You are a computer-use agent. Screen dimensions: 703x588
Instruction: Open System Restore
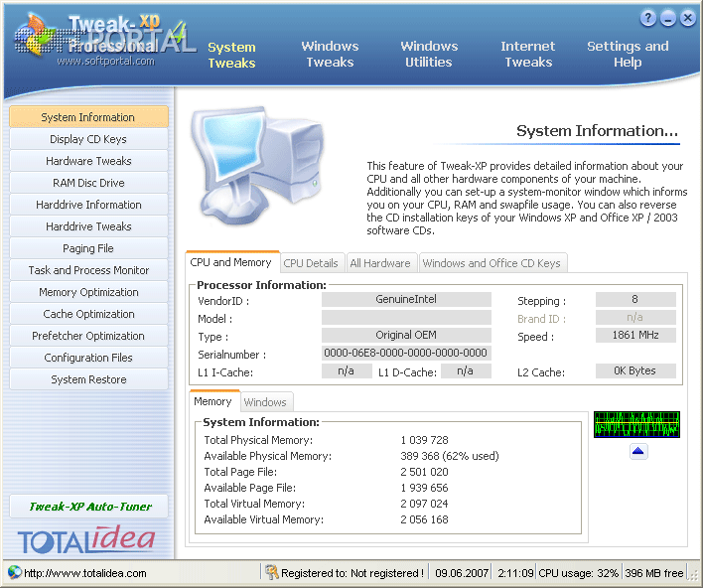coord(88,379)
